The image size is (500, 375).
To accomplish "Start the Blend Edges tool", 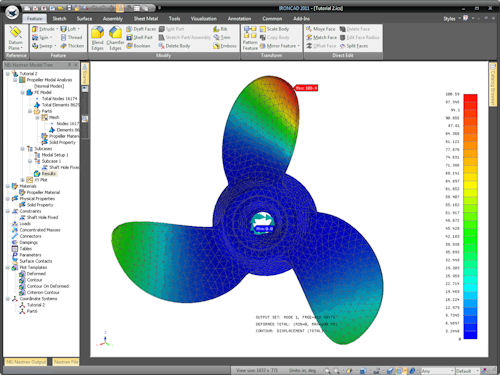I will click(x=98, y=38).
